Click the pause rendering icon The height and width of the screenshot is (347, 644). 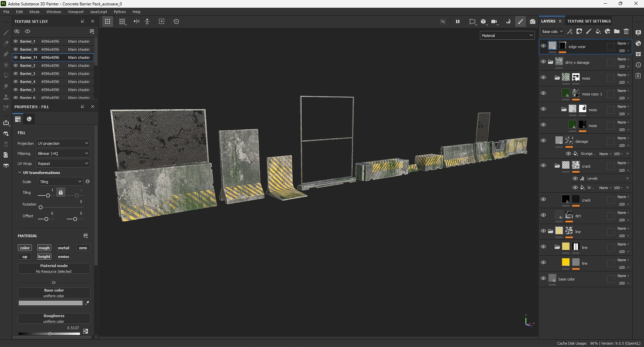tap(457, 21)
